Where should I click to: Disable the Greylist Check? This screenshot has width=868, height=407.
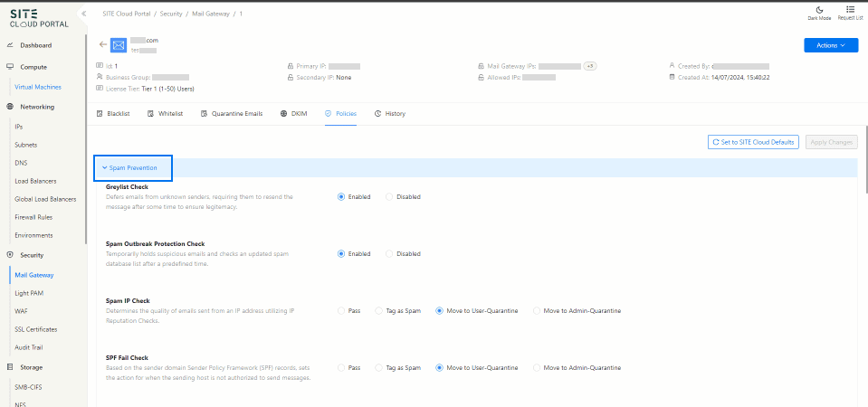point(389,196)
